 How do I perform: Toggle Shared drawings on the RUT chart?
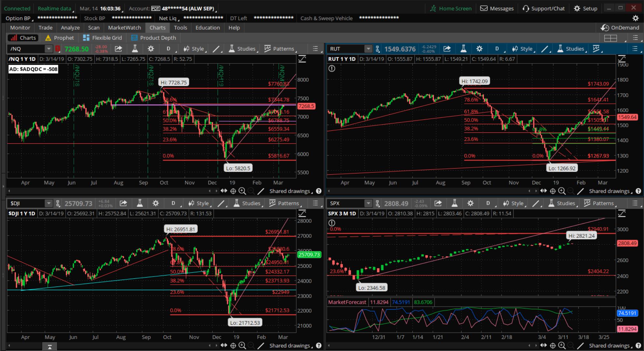pos(609,191)
